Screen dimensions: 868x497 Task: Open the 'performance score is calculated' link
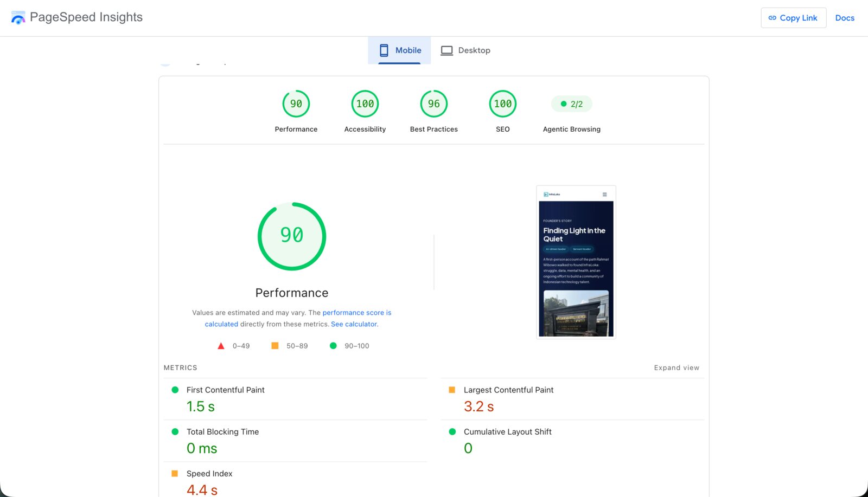point(298,318)
